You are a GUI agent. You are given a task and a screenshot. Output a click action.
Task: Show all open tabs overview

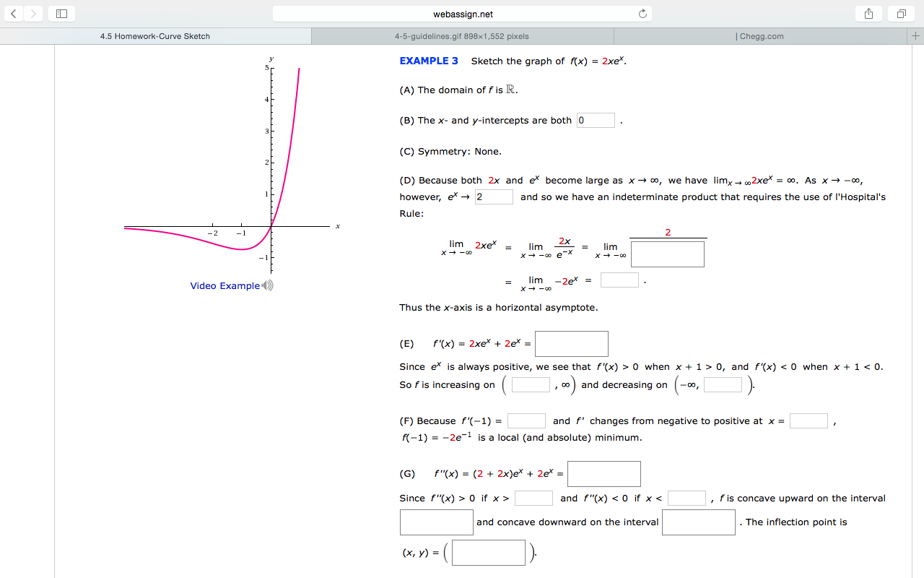click(x=900, y=13)
